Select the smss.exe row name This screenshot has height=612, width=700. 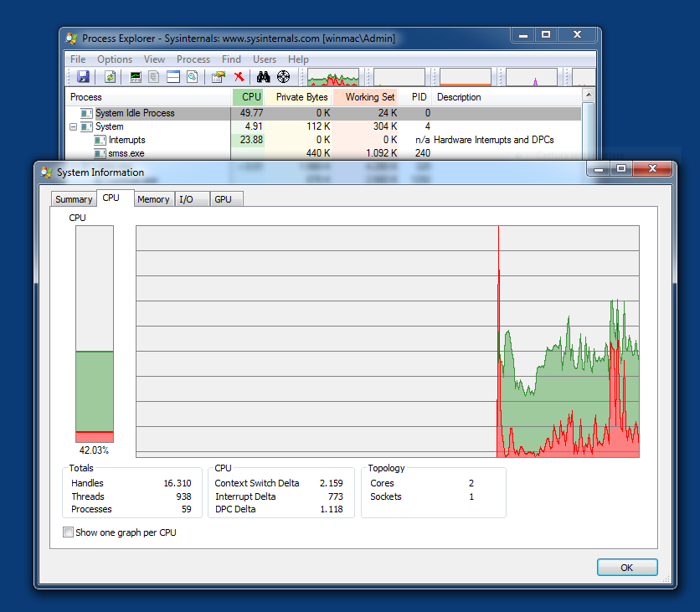pos(126,153)
